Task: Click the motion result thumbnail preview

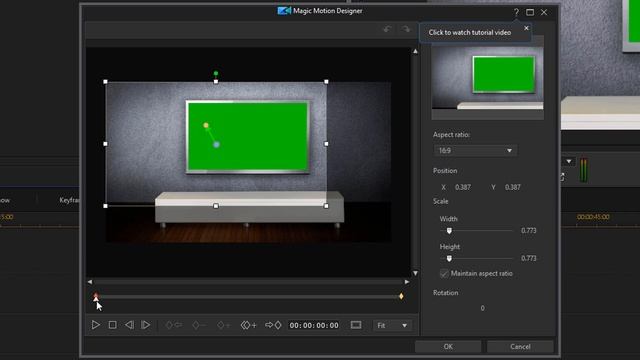Action: (488, 78)
